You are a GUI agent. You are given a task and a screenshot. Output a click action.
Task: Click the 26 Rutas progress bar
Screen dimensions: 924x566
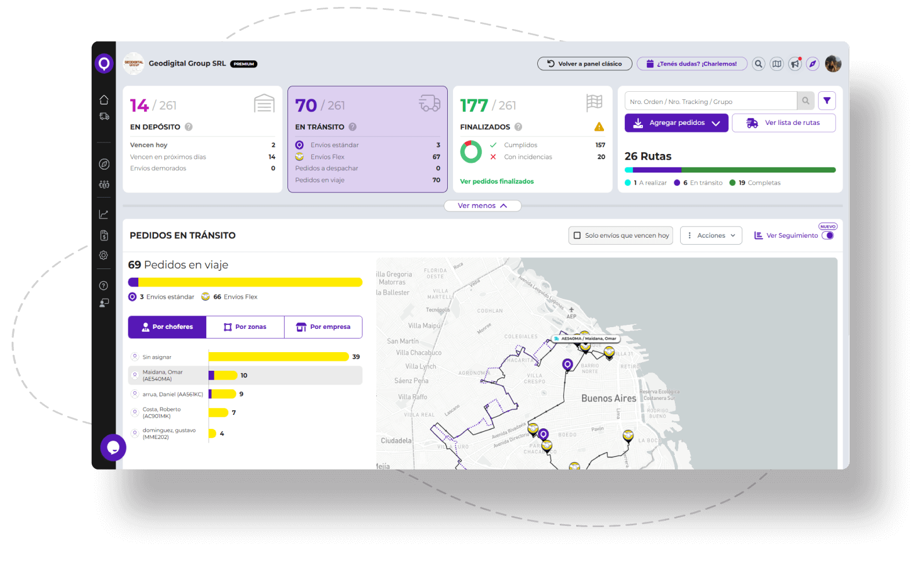point(730,170)
